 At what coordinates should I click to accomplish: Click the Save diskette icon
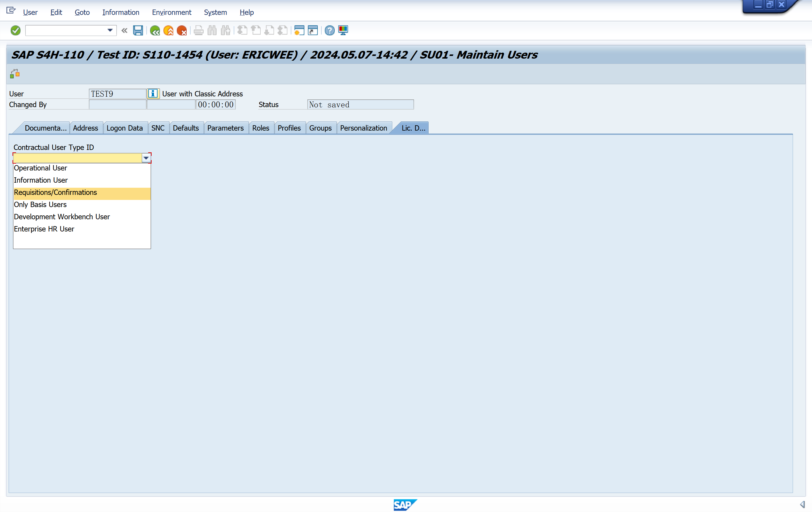138,30
